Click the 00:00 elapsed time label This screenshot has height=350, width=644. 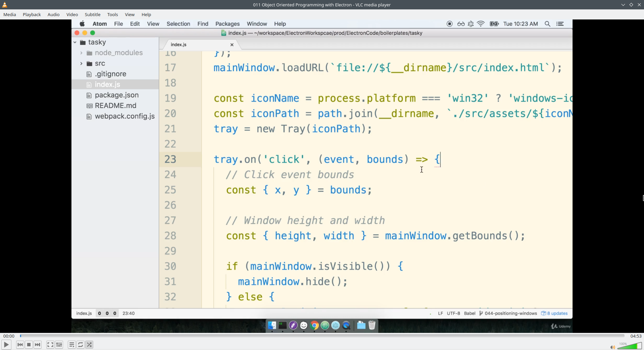point(9,336)
